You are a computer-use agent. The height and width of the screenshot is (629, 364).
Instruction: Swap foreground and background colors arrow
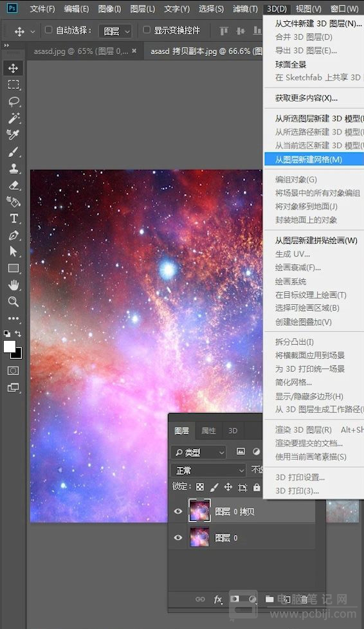18,334
